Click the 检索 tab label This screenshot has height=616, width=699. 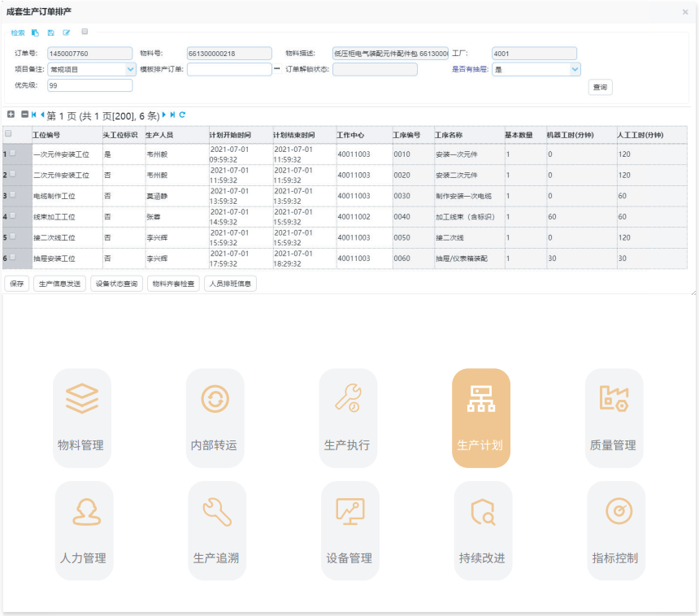coord(18,33)
